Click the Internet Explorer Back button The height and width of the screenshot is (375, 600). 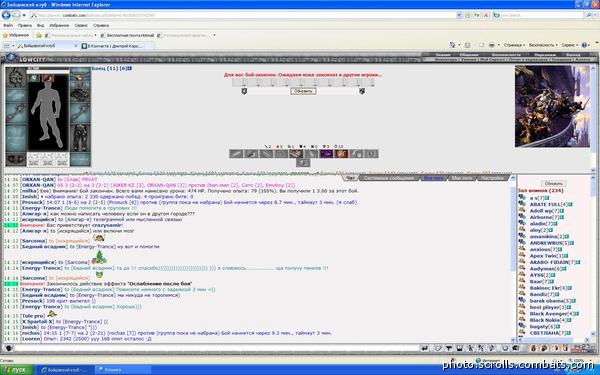(x=6, y=15)
